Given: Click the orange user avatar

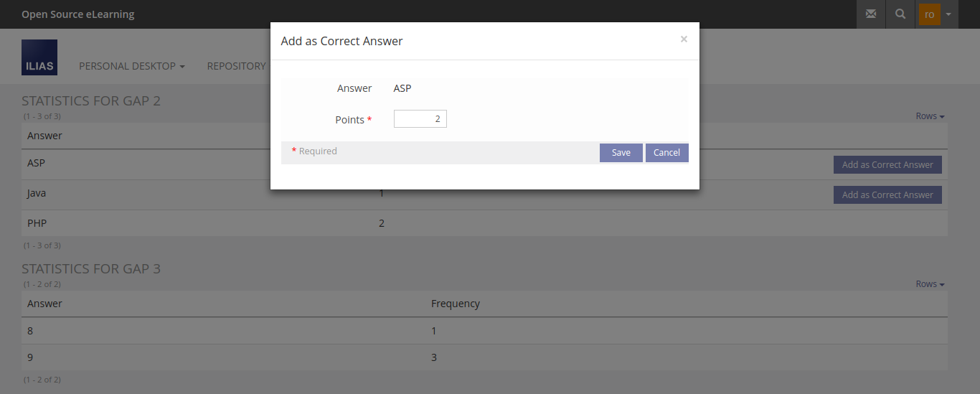Looking at the screenshot, I should pyautogui.click(x=929, y=14).
